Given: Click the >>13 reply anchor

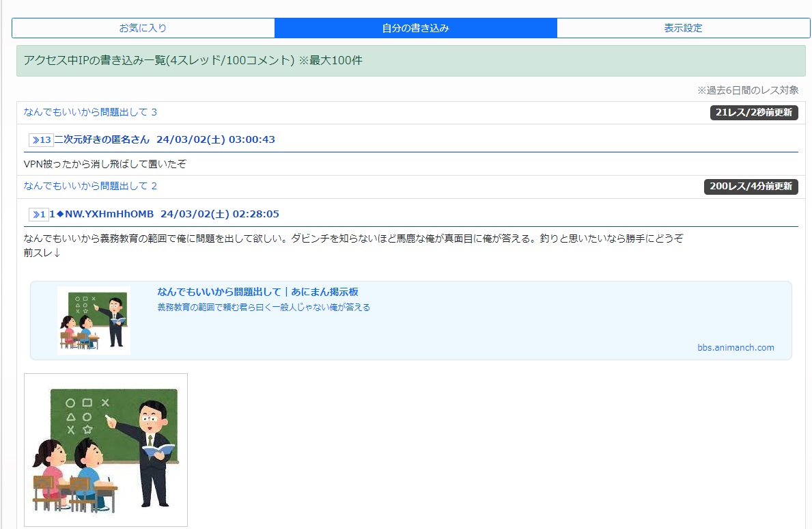Looking at the screenshot, I should pos(41,140).
